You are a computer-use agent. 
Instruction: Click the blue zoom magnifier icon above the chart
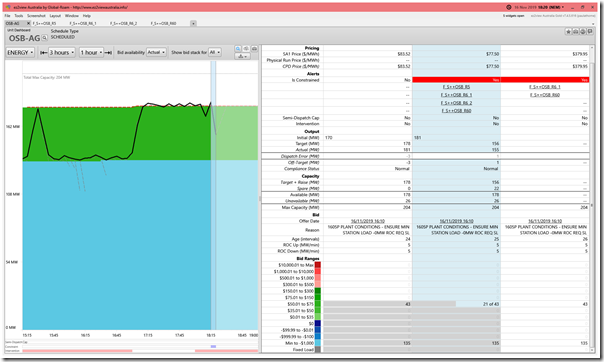238,49
